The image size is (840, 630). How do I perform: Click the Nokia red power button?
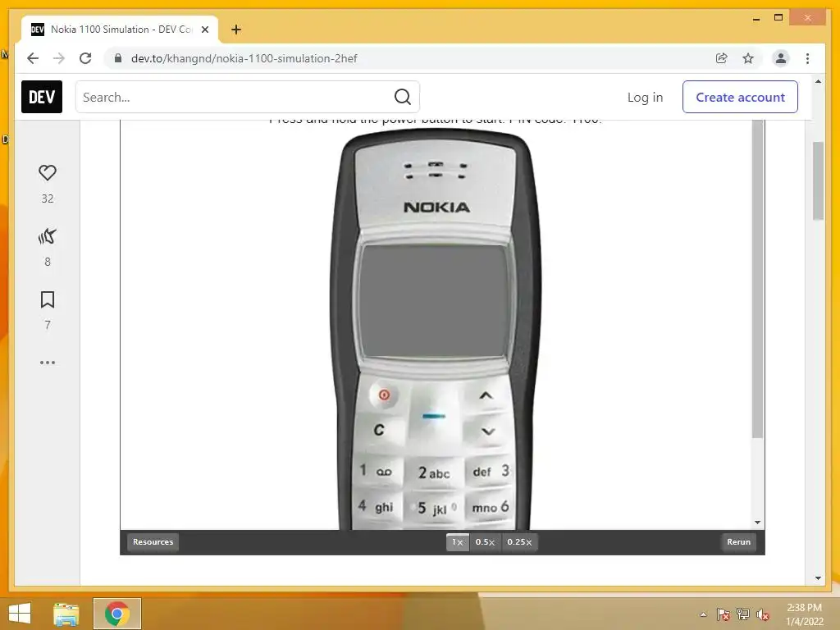[384, 395]
